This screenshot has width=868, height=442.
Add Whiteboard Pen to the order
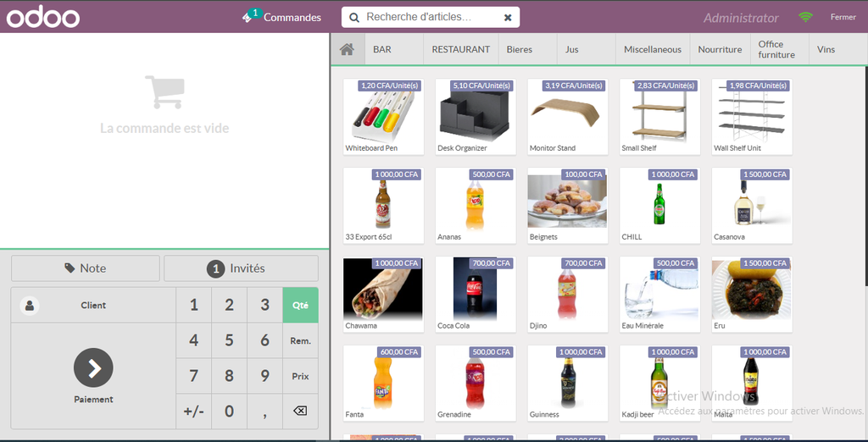pyautogui.click(x=383, y=117)
